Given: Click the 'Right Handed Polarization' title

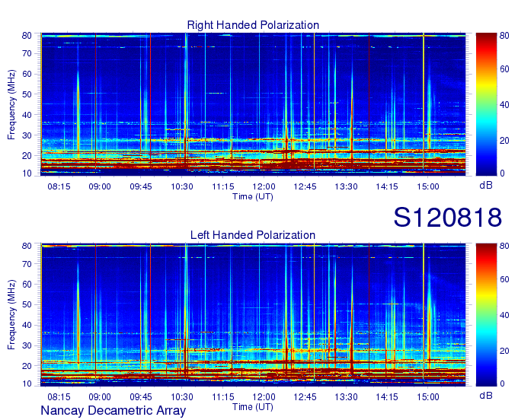Looking at the screenshot, I should coord(253,25).
